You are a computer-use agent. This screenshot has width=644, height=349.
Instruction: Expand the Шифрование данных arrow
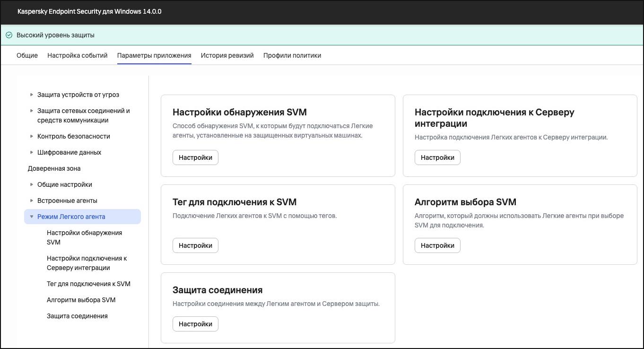32,152
